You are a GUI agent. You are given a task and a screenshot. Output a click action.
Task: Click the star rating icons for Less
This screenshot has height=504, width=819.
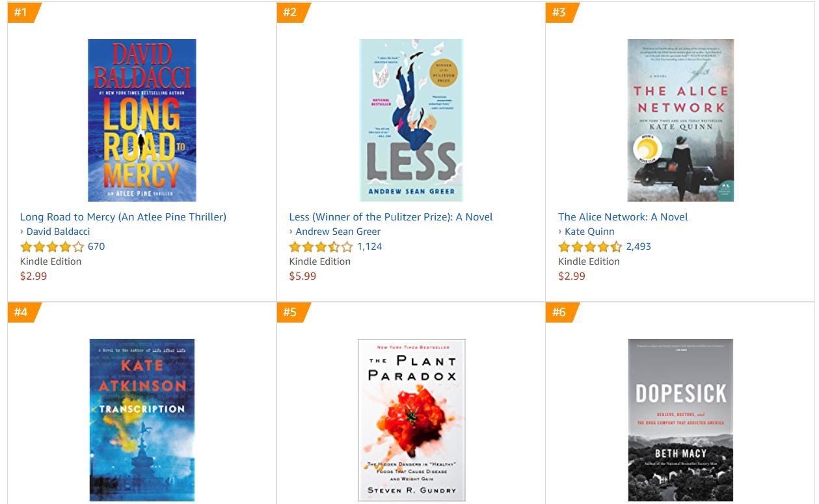click(321, 247)
